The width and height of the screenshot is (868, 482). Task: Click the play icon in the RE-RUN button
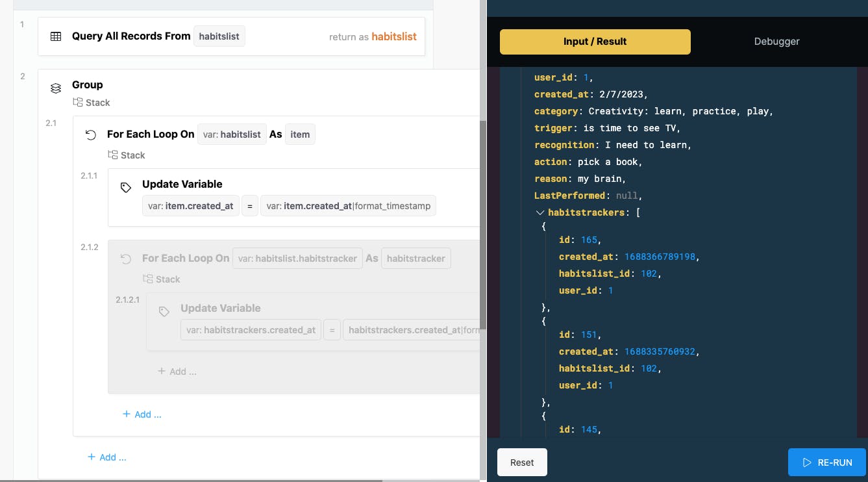[x=807, y=463]
